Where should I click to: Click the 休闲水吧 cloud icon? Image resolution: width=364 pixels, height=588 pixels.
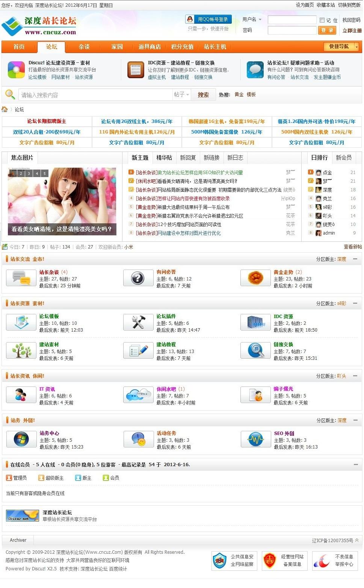coord(138,394)
